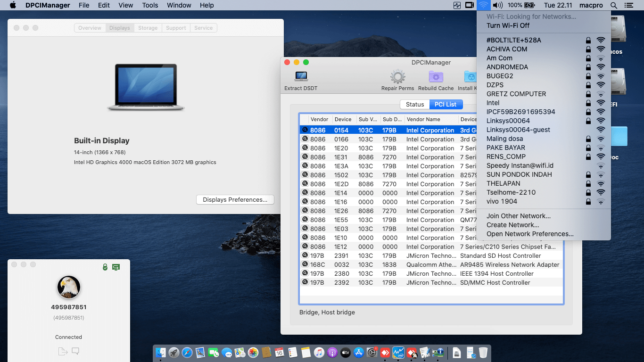Viewport: 644px width, 362px height.
Task: Select the PCI List tab
Action: (446, 104)
